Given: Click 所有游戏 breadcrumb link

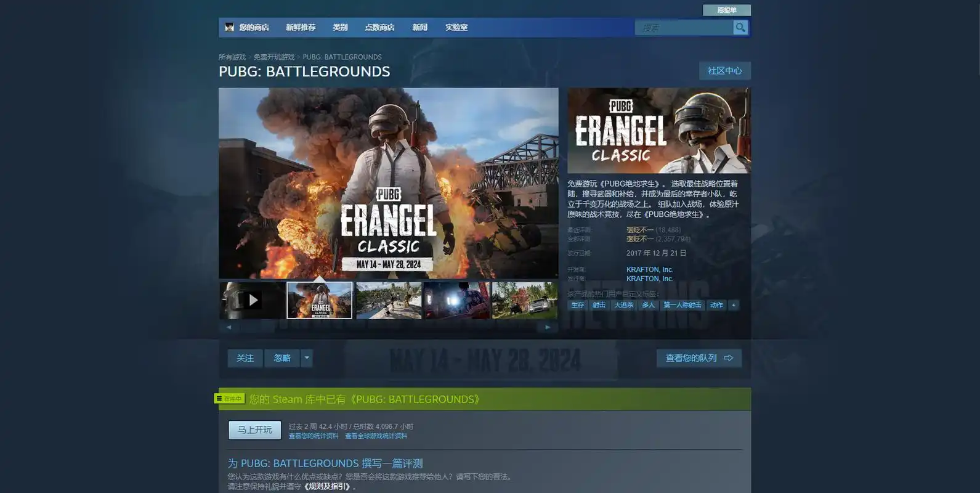Looking at the screenshot, I should (232, 57).
